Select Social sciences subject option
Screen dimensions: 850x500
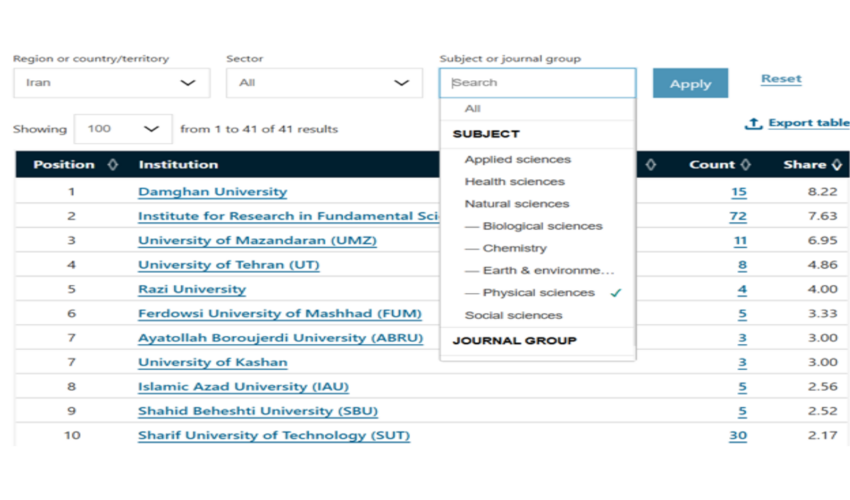513,315
